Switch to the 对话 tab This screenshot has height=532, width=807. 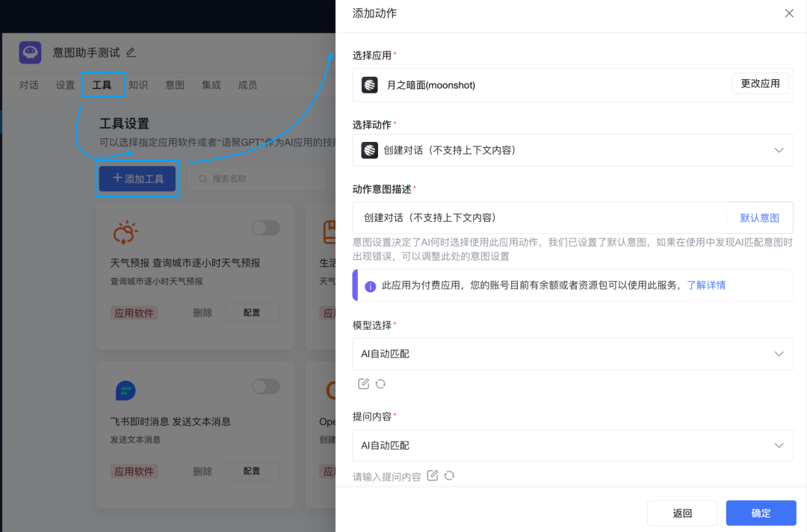click(29, 85)
